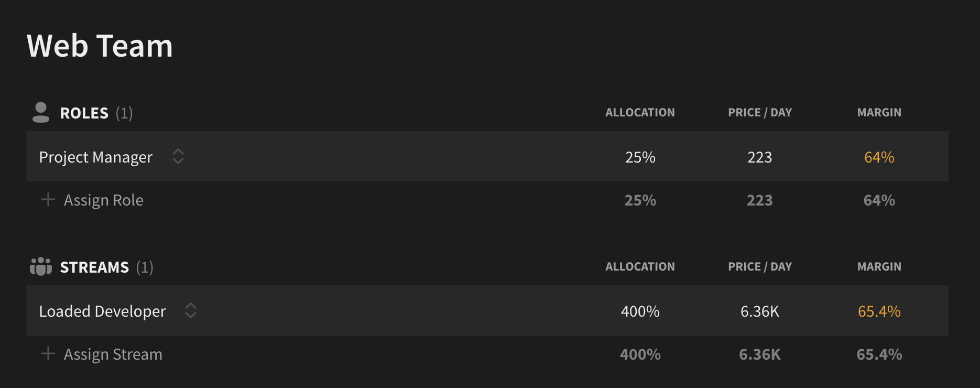Click Loaded Developer margin 65.4% in orange
Image resolution: width=980 pixels, height=388 pixels.
point(879,311)
